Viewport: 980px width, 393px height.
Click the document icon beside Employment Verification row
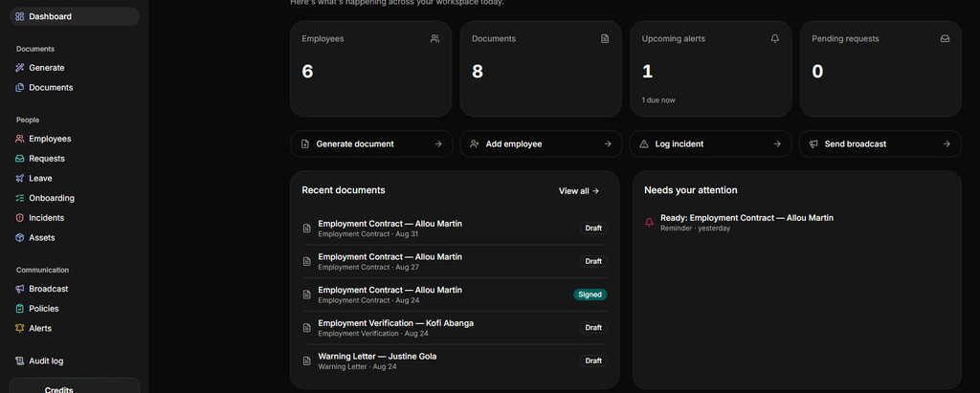pyautogui.click(x=307, y=328)
